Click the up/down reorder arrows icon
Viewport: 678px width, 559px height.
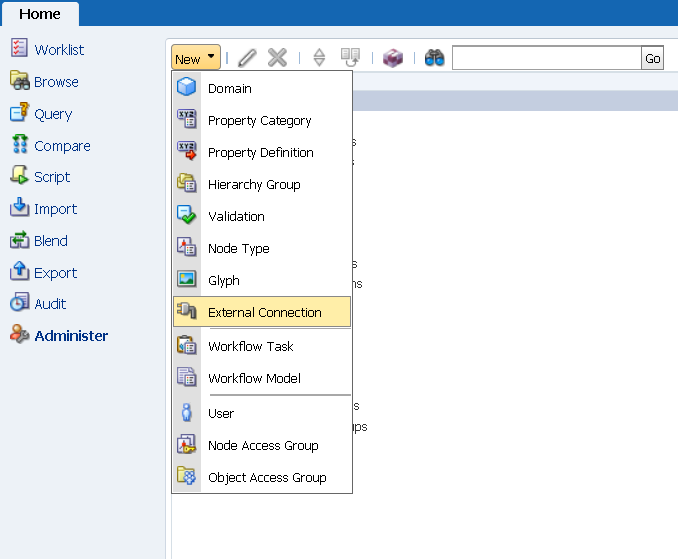[x=319, y=58]
